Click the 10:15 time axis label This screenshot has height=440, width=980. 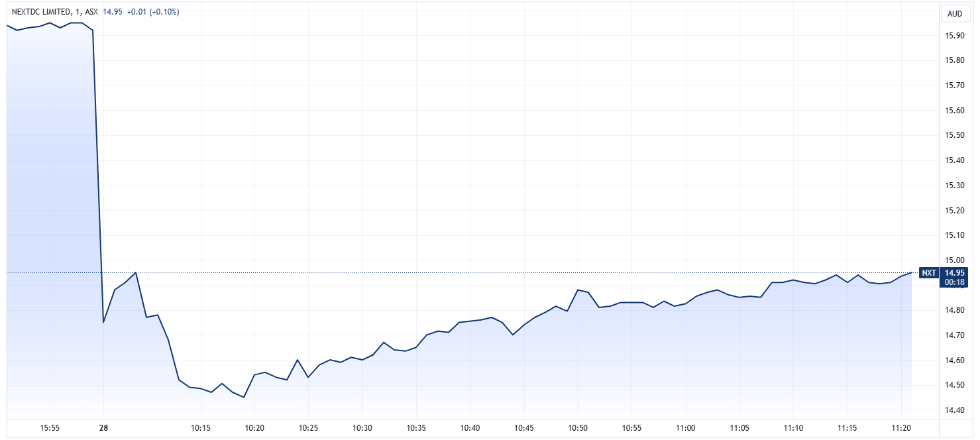(201, 428)
